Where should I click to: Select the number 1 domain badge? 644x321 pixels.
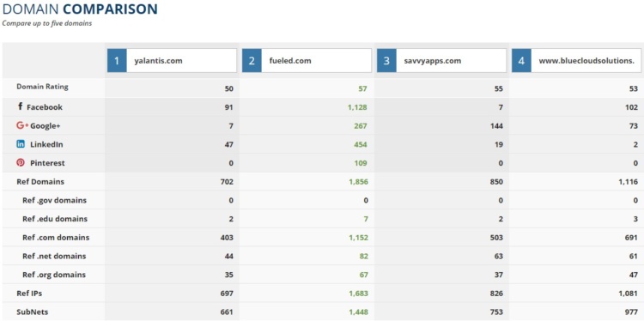tap(117, 61)
